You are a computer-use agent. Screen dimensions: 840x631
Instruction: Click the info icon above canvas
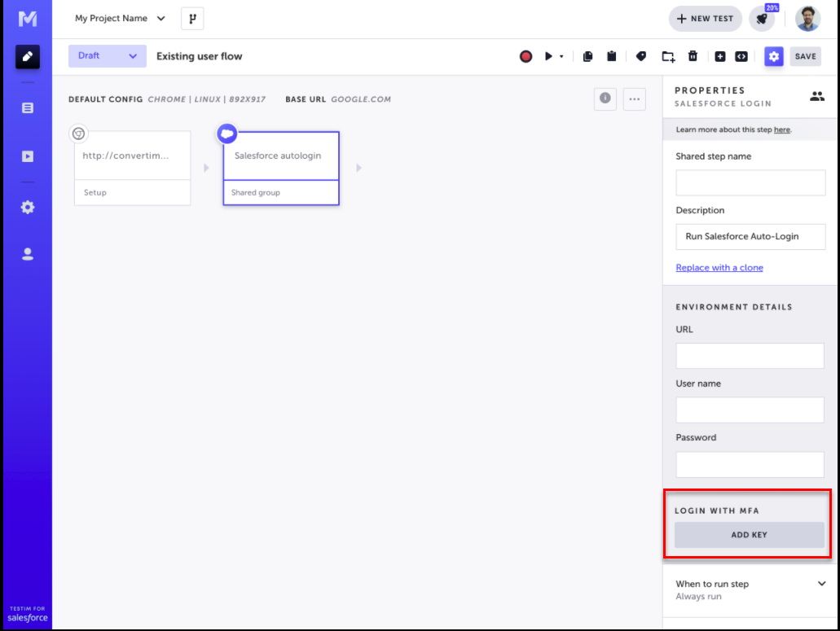click(605, 99)
